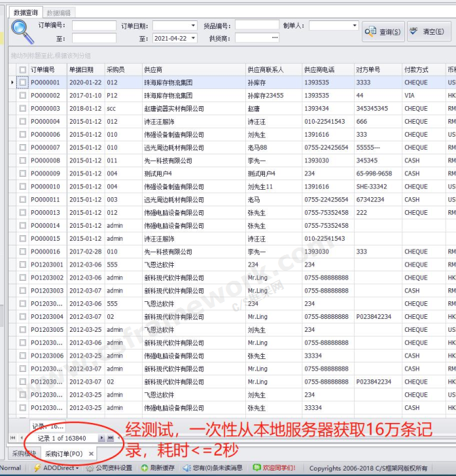This screenshot has height=476, width=456.
Task: Click the 查询(S) query button
Action: (x=383, y=32)
